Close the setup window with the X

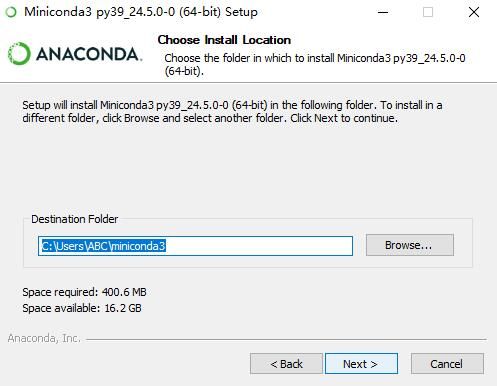tap(474, 12)
